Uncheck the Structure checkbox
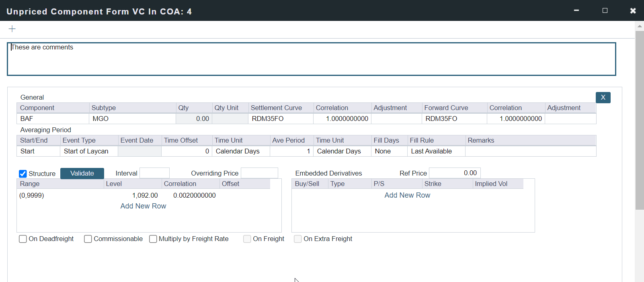The image size is (644, 282). (23, 174)
